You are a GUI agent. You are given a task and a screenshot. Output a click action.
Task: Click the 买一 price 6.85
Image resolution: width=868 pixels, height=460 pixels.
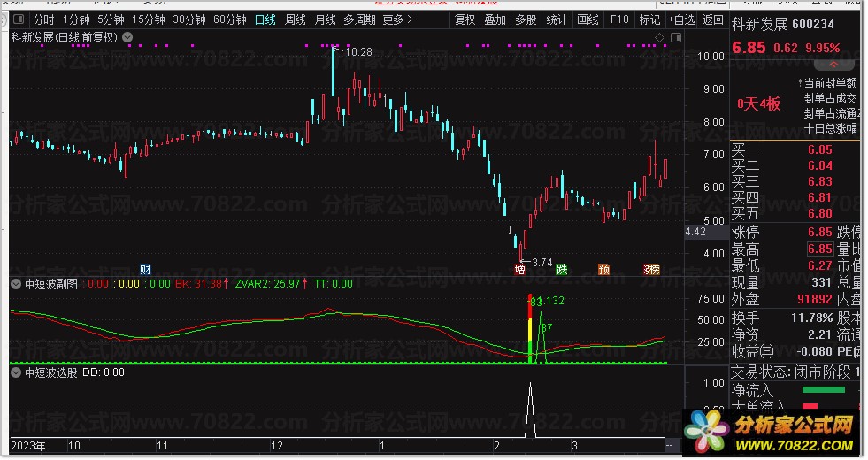[819, 150]
